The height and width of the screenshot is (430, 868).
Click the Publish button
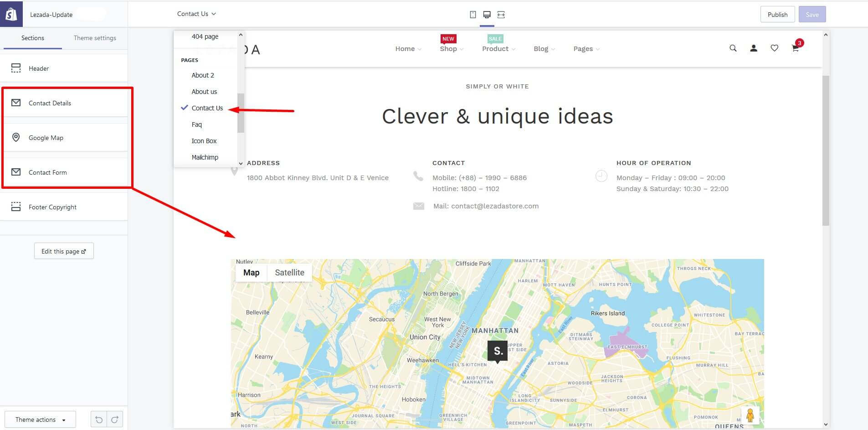(777, 15)
